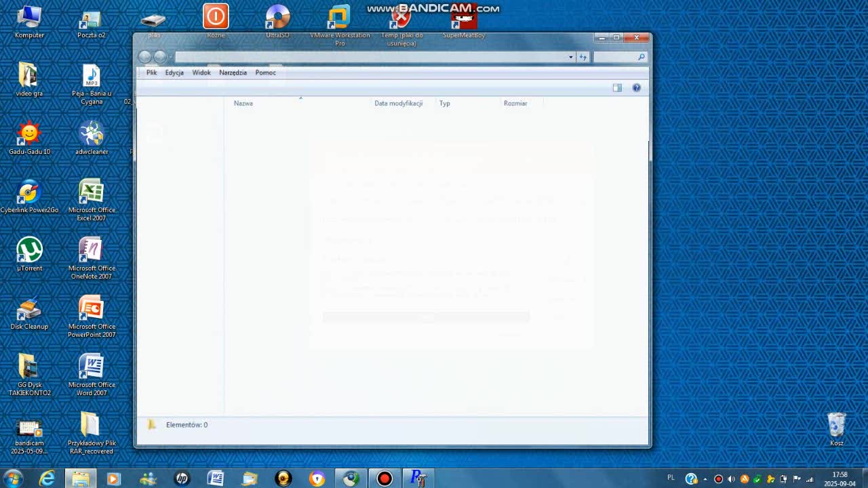Toggle the preview pane button
The image size is (868, 488).
tap(617, 87)
